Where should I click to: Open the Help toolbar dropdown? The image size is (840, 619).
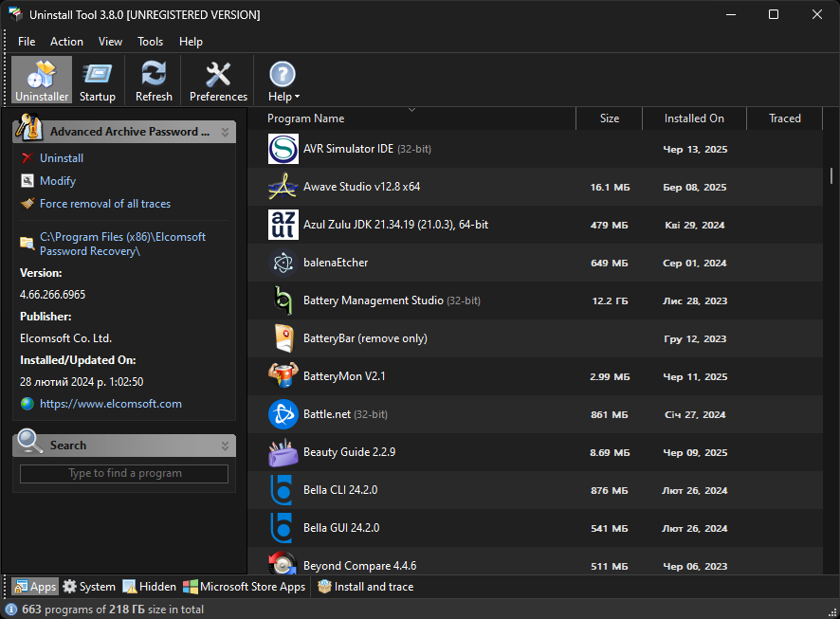tap(283, 81)
